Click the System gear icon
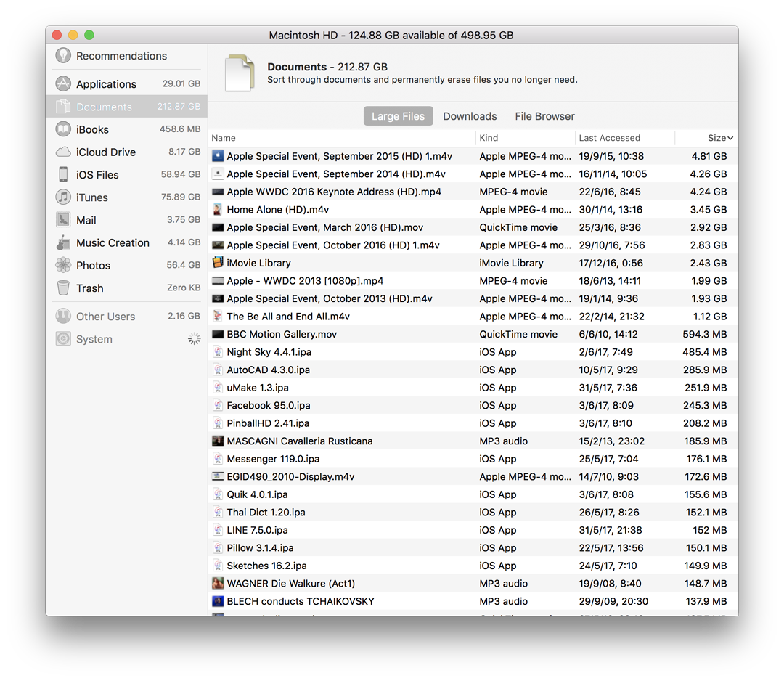 [x=63, y=338]
